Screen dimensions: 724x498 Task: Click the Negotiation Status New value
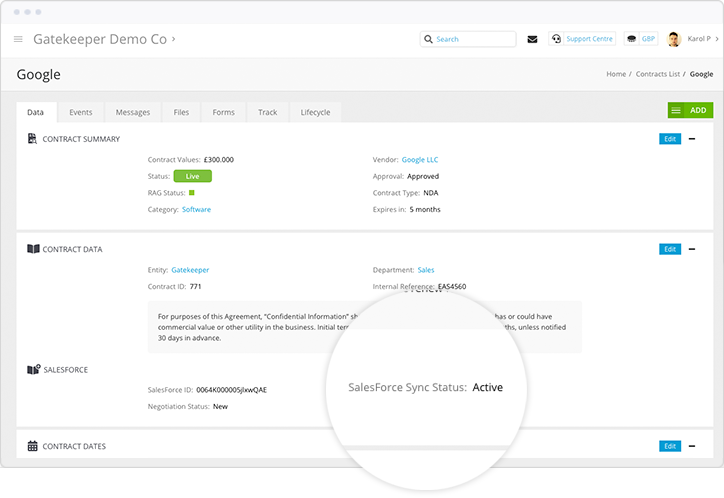220,407
